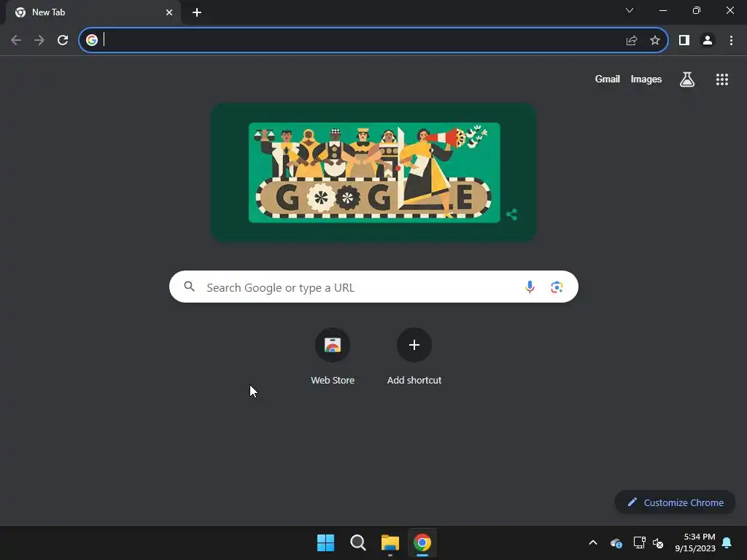Open network settings from tray icon
The height and width of the screenshot is (560, 747).
pyautogui.click(x=639, y=542)
